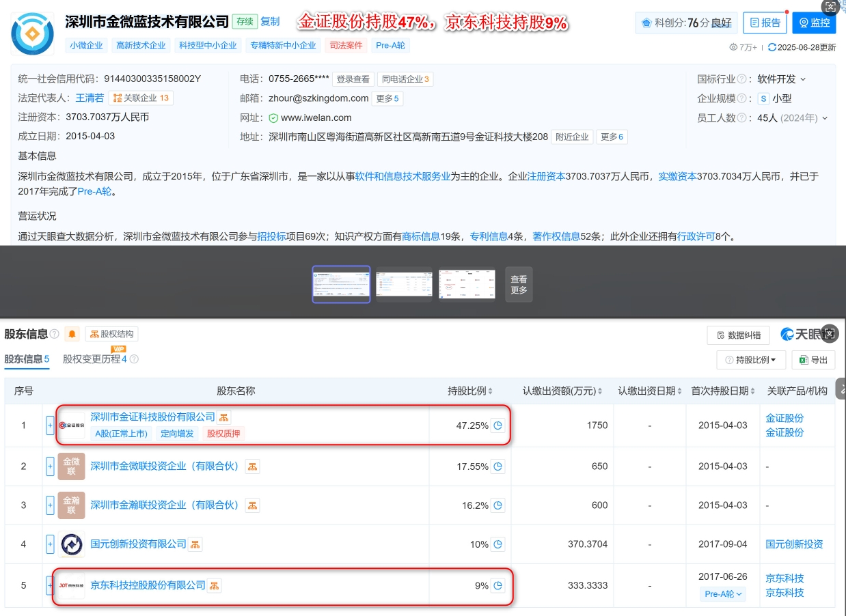Click the 京东科技 JDT logo in row 5
Image resolution: width=846 pixels, height=616 pixels.
click(72, 585)
